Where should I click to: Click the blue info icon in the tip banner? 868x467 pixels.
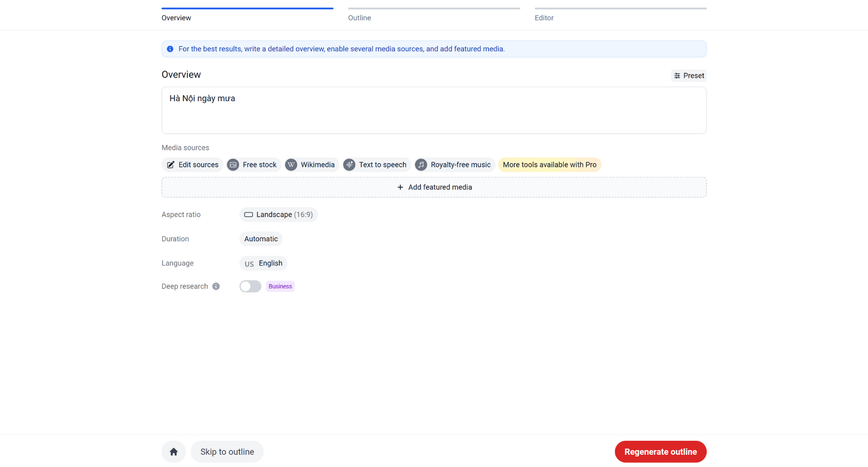point(170,49)
